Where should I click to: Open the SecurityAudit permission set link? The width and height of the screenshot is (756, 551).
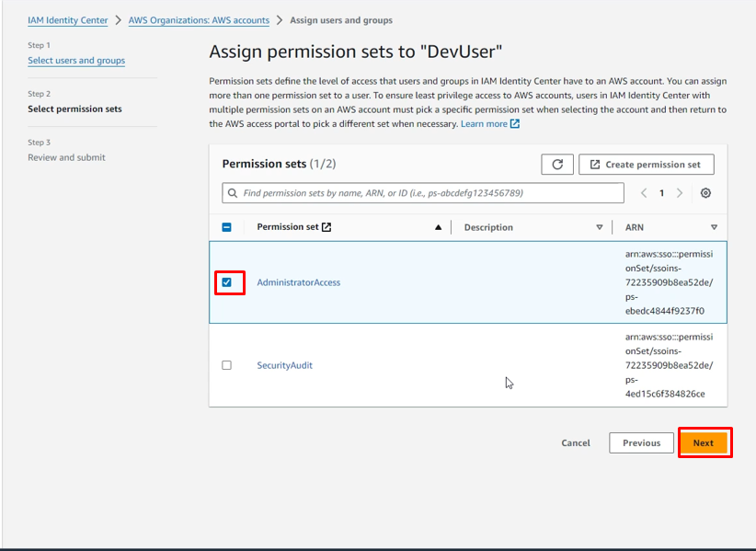(284, 365)
